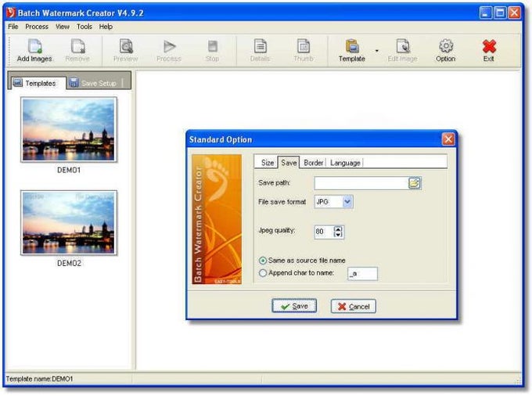Click the Jpeg quality value field
The image size is (532, 396).
point(325,232)
